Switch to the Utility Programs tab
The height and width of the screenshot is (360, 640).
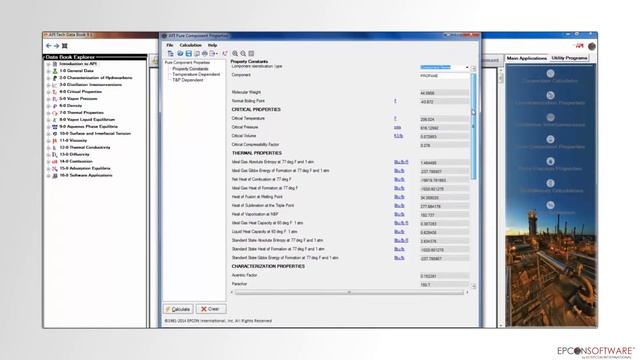(x=569, y=58)
